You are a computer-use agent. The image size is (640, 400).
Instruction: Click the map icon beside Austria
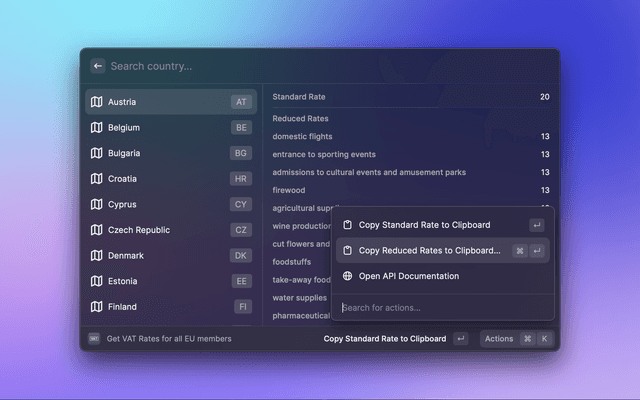click(96, 102)
